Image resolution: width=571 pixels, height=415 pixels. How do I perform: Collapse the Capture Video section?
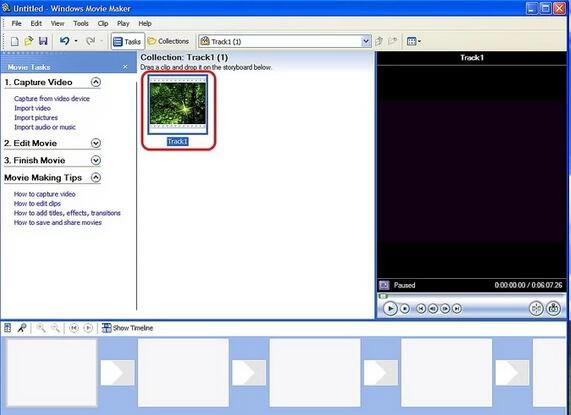(96, 82)
